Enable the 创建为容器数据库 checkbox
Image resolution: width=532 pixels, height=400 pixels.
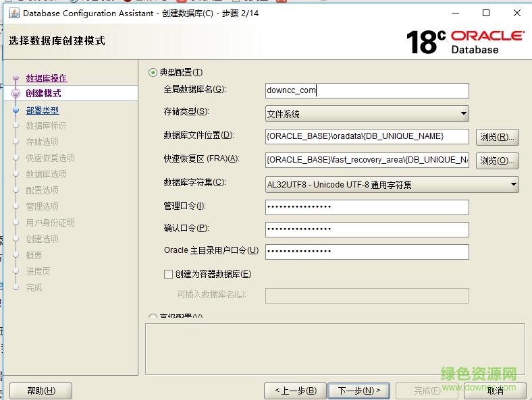point(169,274)
